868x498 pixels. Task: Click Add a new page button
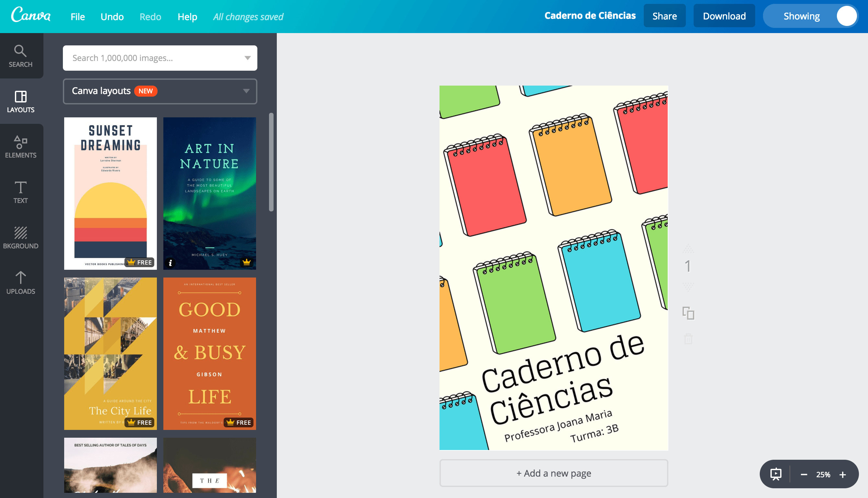click(x=554, y=473)
